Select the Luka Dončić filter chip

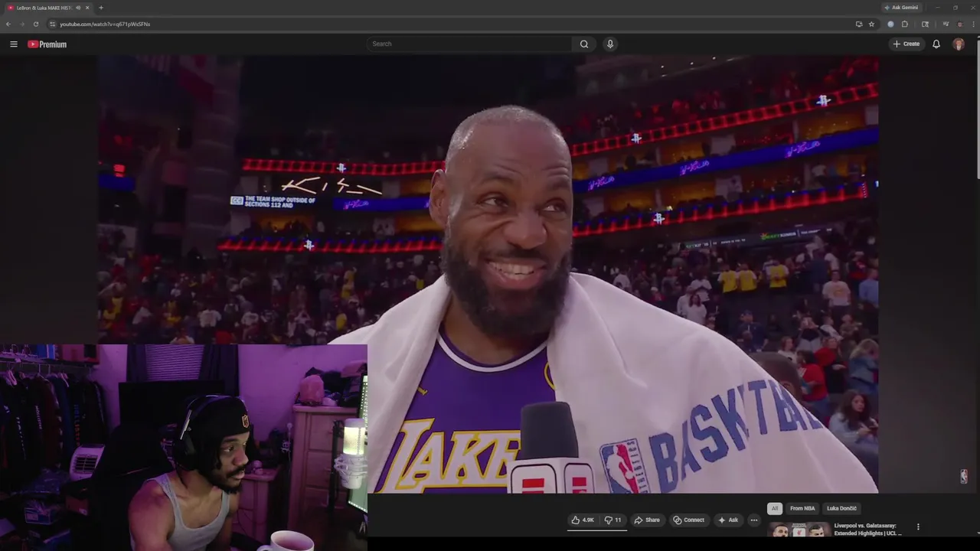pyautogui.click(x=841, y=508)
